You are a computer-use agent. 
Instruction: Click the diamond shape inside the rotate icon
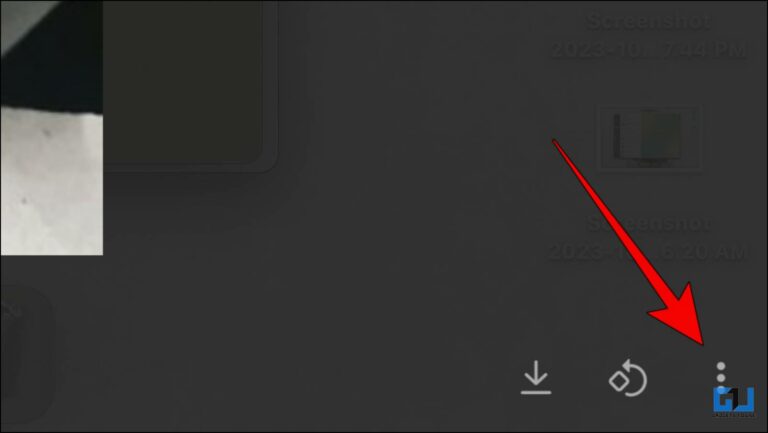(x=619, y=380)
